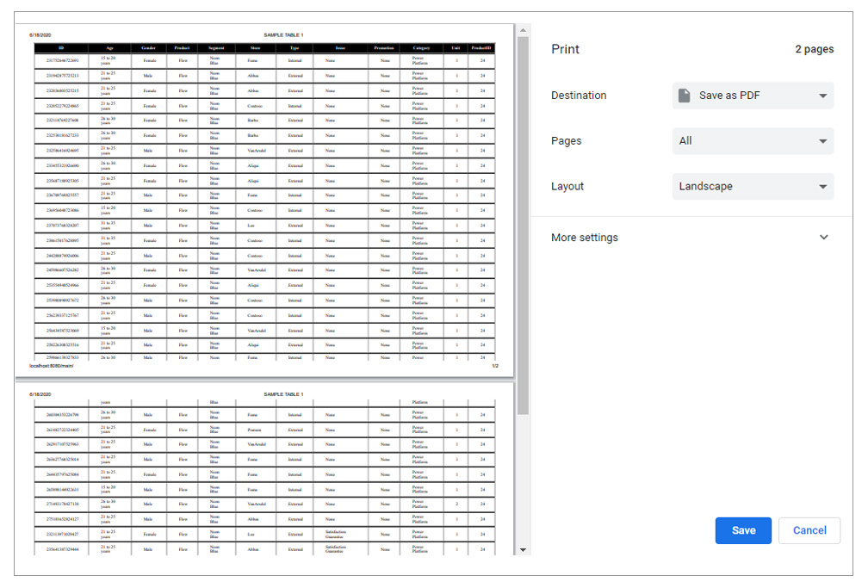Click the Layout label

click(567, 186)
